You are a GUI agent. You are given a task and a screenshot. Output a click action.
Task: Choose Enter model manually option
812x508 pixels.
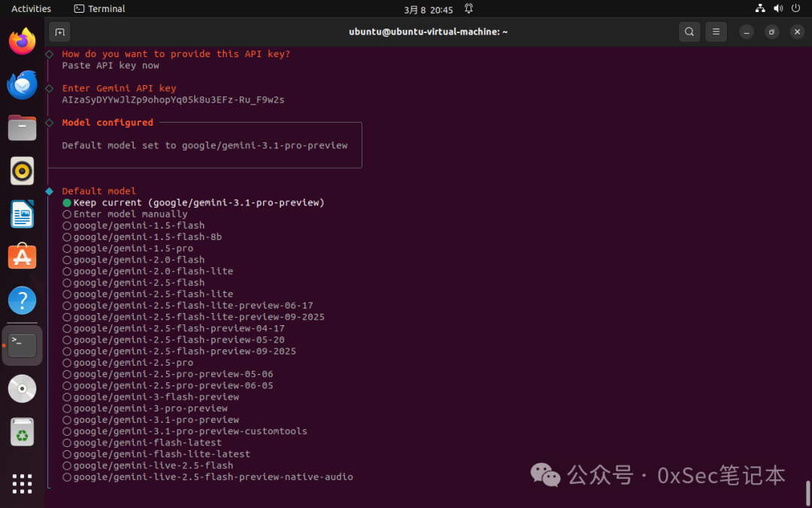[x=125, y=214]
